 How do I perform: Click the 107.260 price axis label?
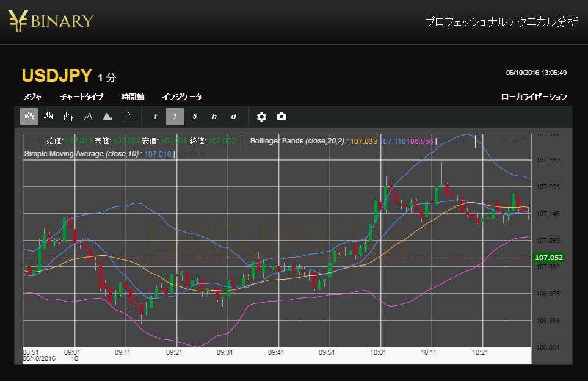click(x=548, y=160)
